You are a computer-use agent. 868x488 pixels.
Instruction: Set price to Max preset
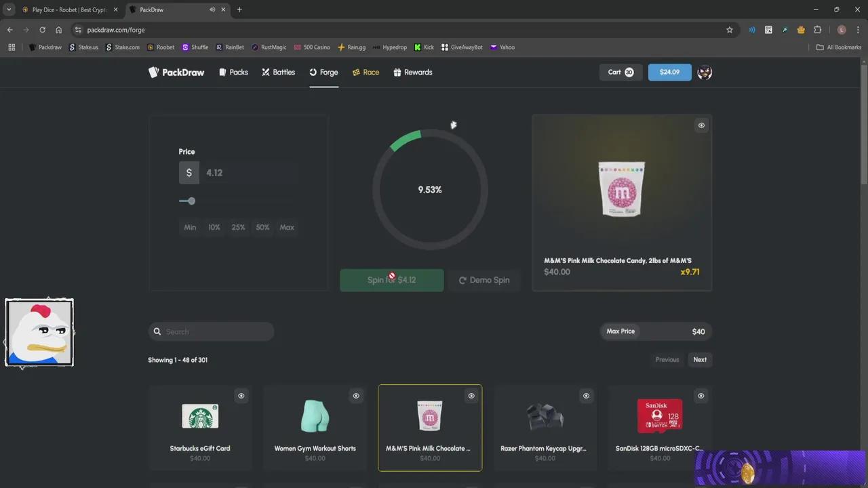(x=287, y=228)
